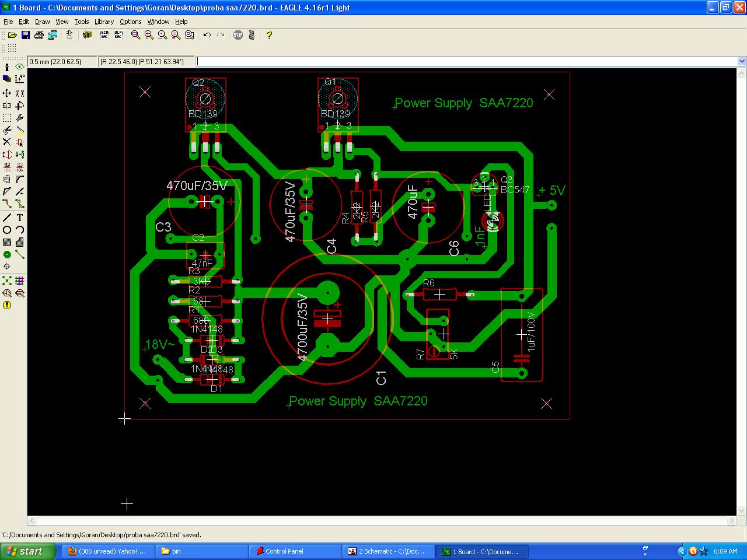Viewport: 747px width, 560px height.
Task: Open the Edit menu
Action: 24,22
